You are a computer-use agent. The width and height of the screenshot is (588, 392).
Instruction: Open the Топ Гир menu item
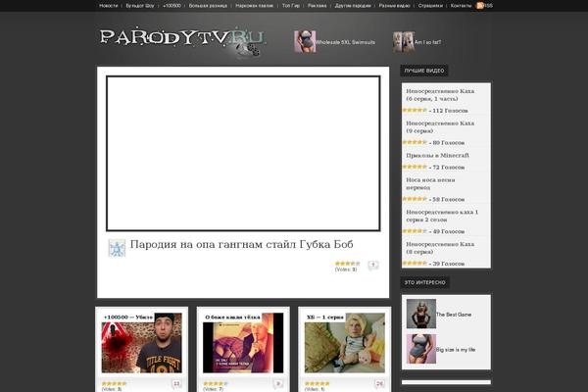coord(291,6)
